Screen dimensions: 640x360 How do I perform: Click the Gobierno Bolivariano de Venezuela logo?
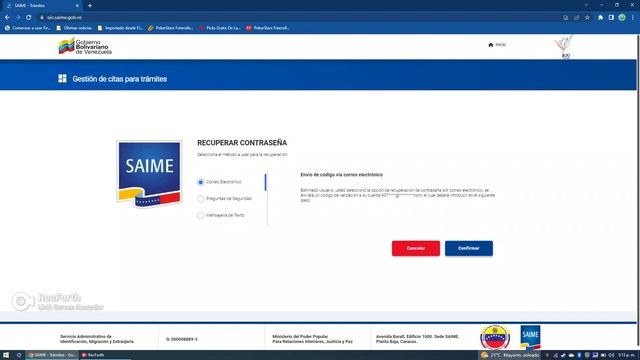[85, 46]
